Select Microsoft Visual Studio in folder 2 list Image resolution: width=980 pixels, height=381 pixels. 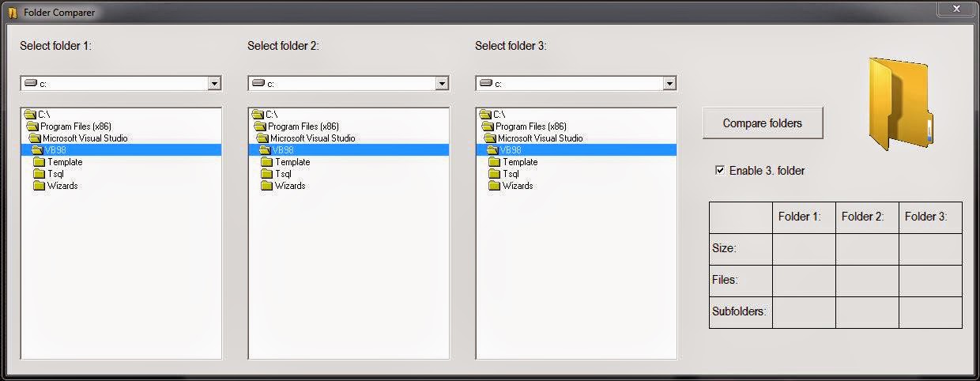312,138
